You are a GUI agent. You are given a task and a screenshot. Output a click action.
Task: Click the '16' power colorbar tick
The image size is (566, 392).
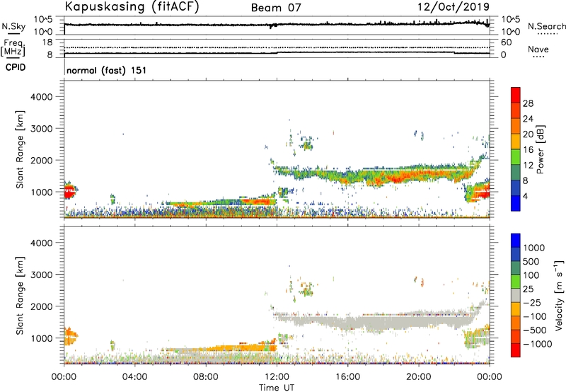pos(528,149)
